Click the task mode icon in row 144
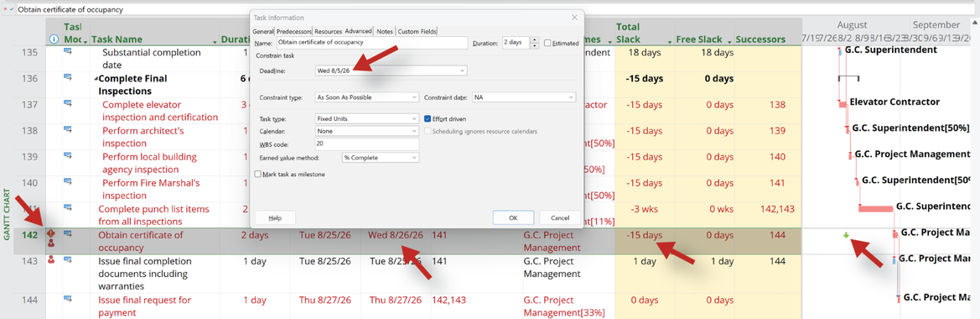This screenshot has width=980, height=319. point(68,298)
